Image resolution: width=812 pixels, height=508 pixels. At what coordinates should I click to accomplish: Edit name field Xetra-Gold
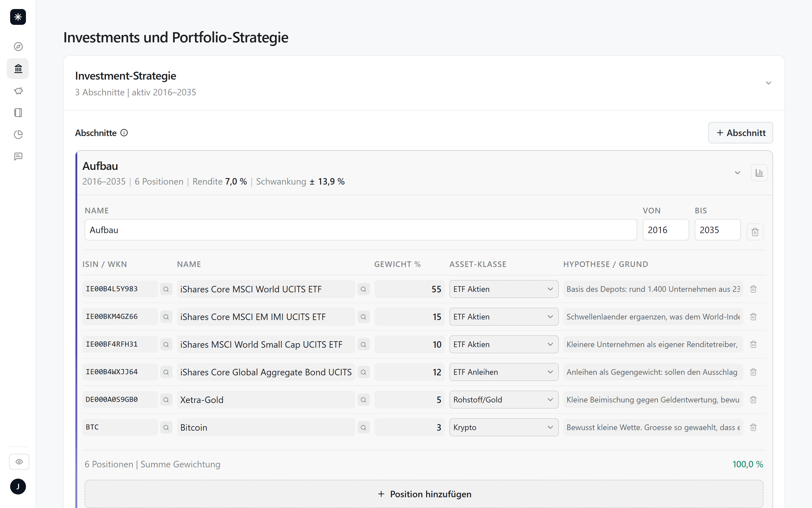(x=266, y=399)
